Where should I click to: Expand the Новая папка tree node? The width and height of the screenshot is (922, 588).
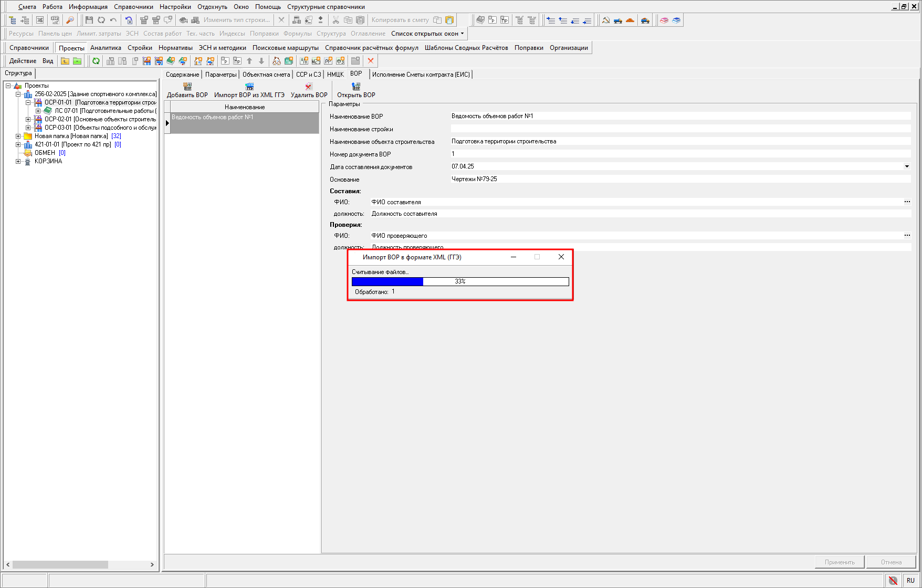click(x=18, y=136)
